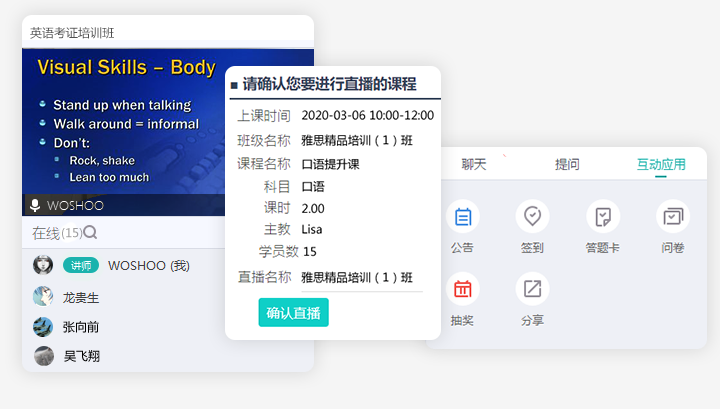
Task: Click the 课时 value 2.00
Action: [313, 208]
